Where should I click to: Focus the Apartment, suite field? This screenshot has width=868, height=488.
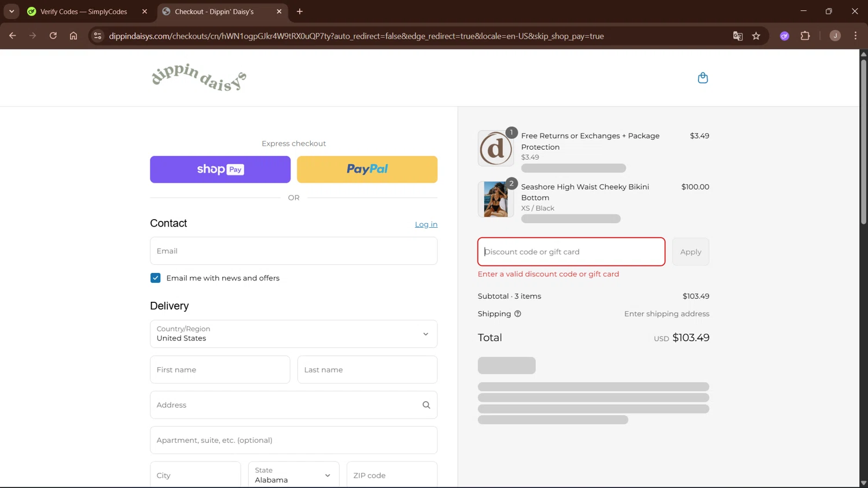(x=293, y=440)
